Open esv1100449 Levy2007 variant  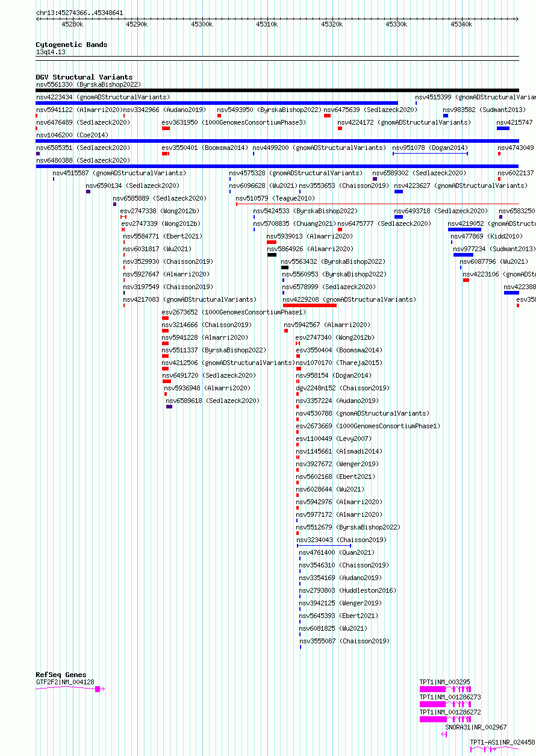click(x=334, y=439)
